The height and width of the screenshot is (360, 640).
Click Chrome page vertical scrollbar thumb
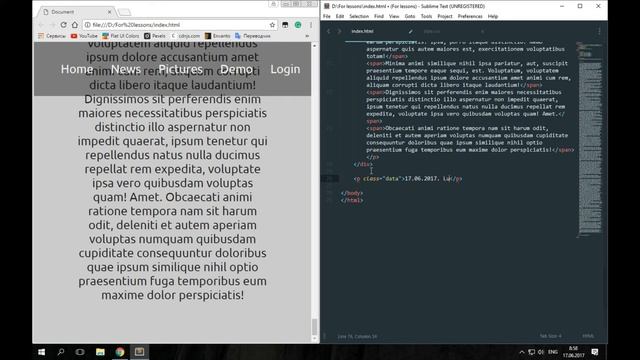(314, 326)
